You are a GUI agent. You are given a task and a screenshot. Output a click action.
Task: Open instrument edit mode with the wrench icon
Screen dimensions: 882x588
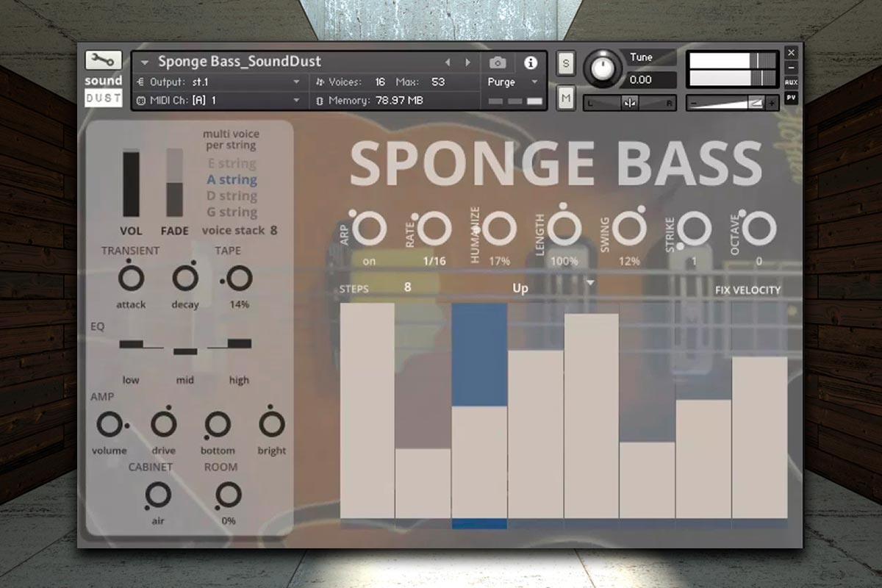click(104, 60)
